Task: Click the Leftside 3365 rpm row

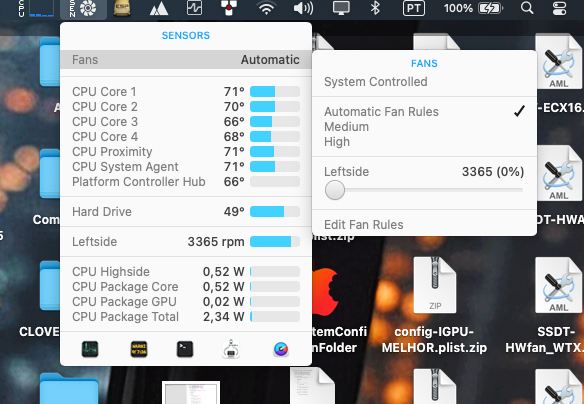Action: (x=186, y=242)
